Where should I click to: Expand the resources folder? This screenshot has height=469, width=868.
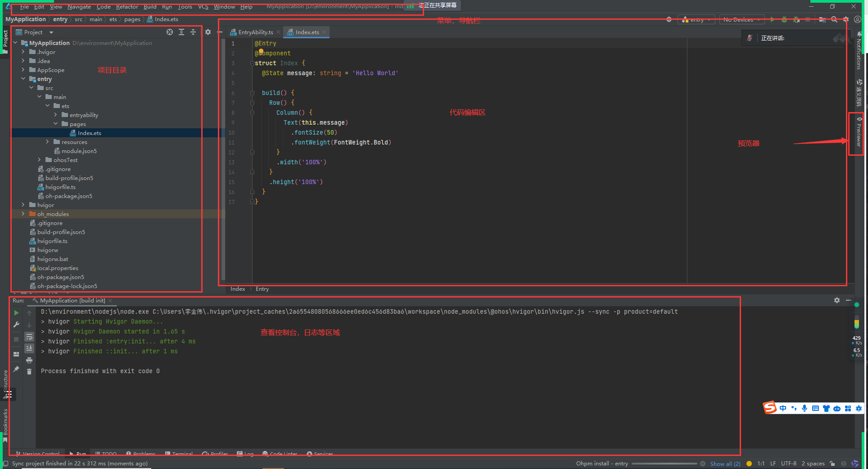coord(47,142)
